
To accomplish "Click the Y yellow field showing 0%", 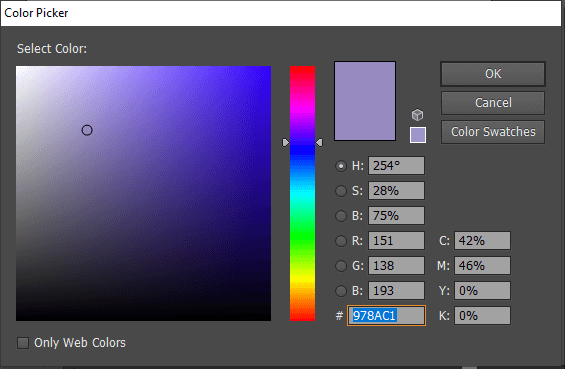I will pos(482,290).
